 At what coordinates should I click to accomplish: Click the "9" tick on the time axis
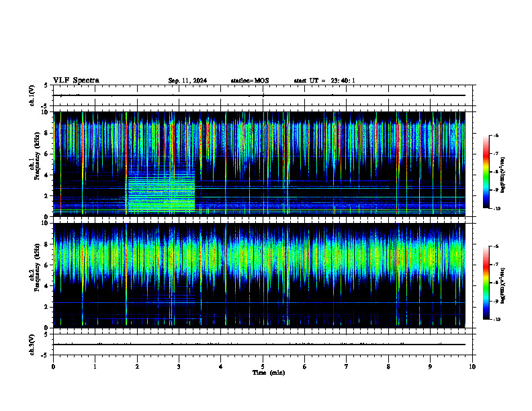click(430, 367)
